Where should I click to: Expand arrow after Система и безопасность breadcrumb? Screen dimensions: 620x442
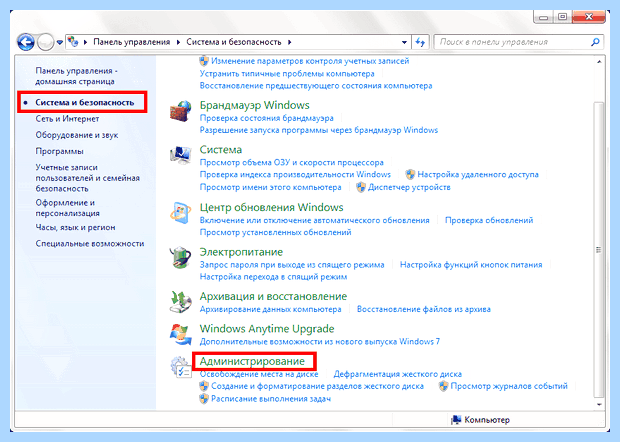(x=290, y=42)
